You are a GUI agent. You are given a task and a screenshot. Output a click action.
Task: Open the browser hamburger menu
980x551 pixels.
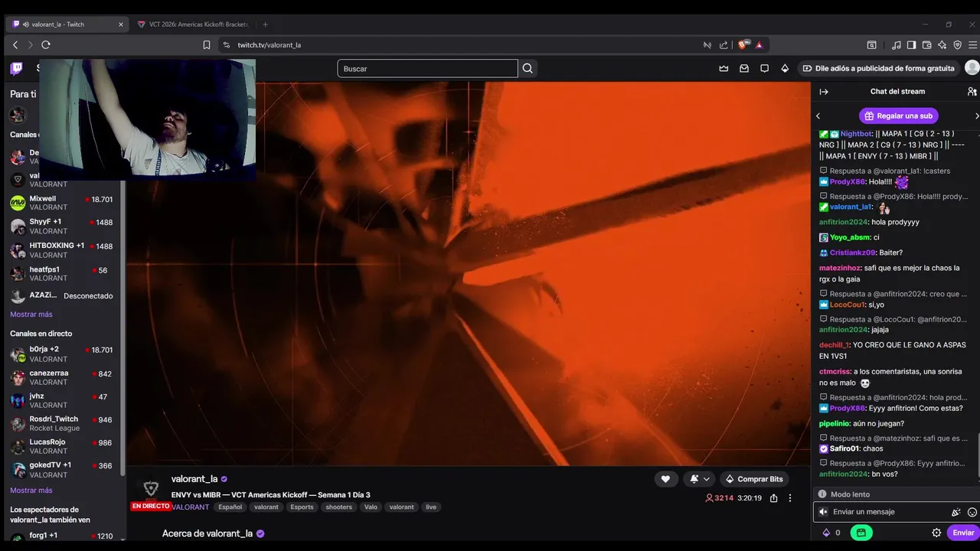[x=972, y=45]
